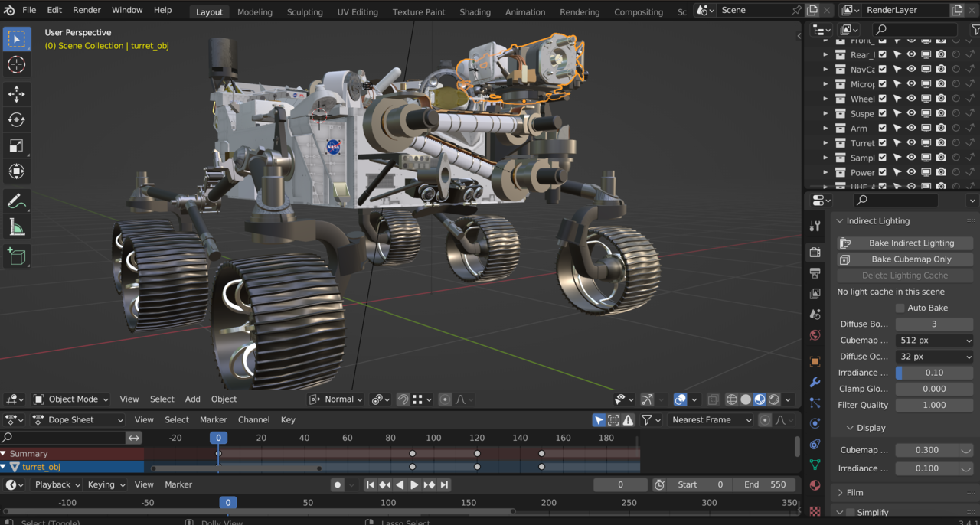
Task: Switch to Rendered viewport shading
Action: [774, 399]
